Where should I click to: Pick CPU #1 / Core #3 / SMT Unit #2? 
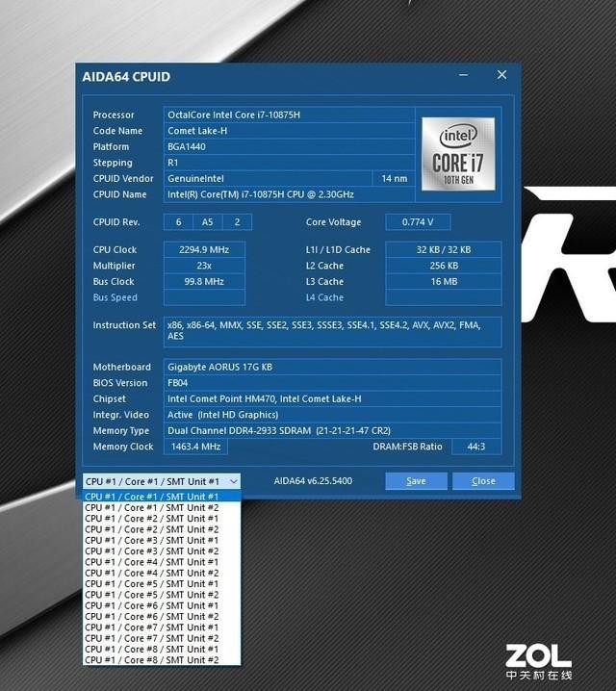(152, 551)
